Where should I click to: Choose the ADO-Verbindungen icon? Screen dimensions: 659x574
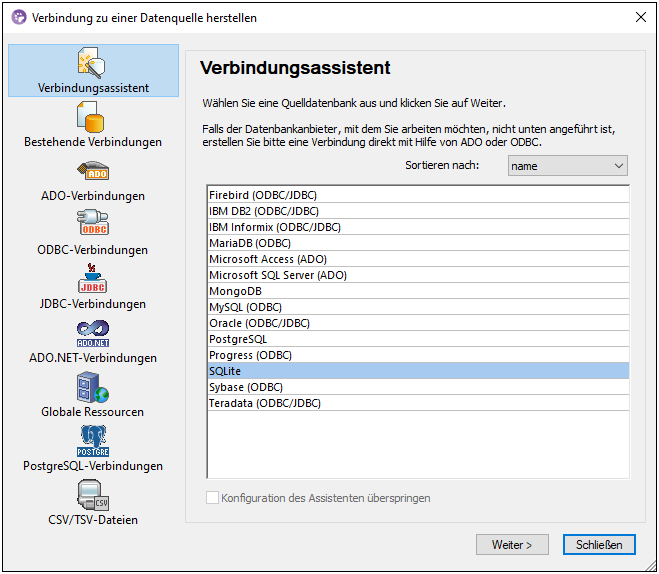tap(93, 171)
